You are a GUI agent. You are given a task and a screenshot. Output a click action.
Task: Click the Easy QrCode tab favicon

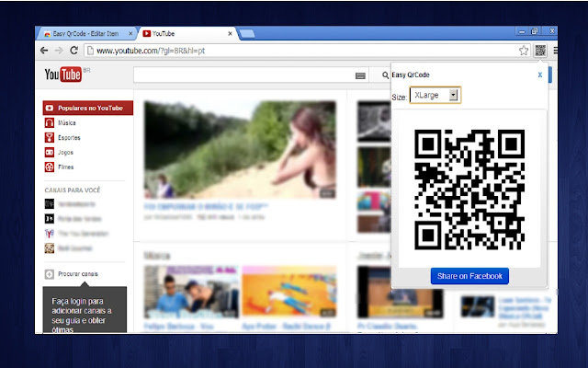pyautogui.click(x=47, y=34)
